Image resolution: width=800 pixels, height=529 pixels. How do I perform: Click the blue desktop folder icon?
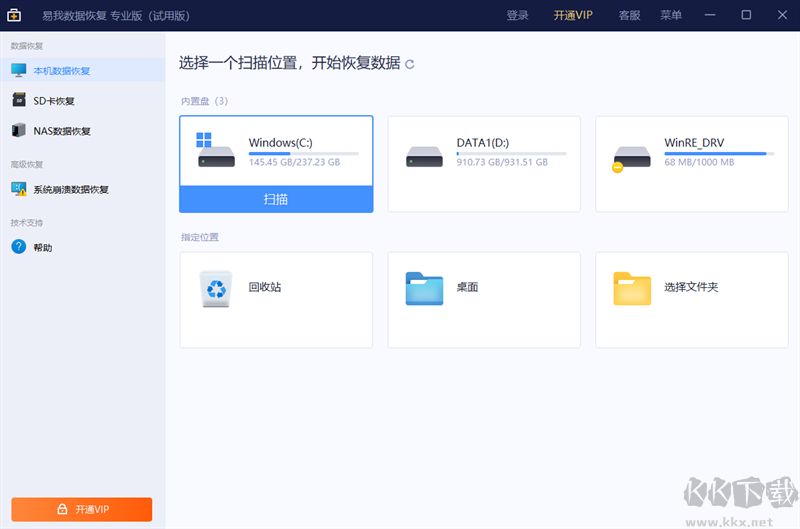tap(424, 289)
